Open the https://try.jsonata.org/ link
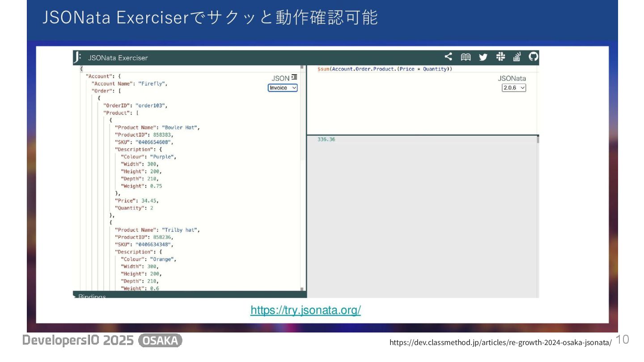The width and height of the screenshot is (644, 362). (x=305, y=310)
